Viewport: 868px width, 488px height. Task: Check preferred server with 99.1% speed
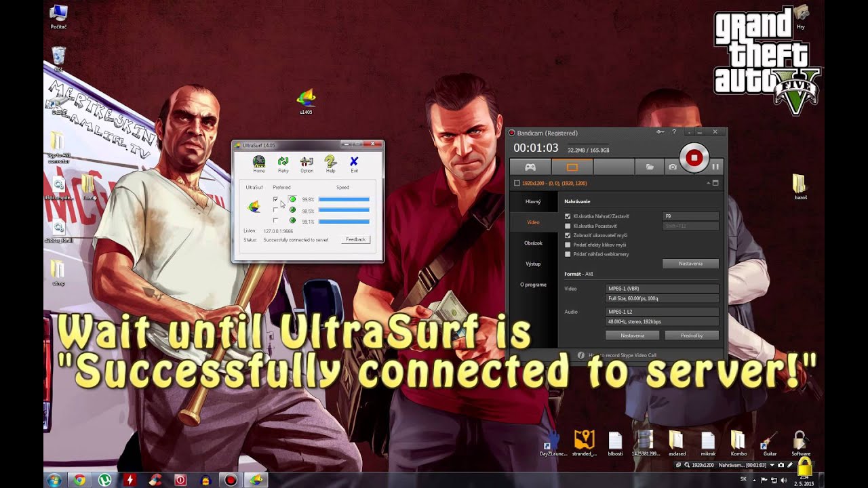[x=275, y=221]
